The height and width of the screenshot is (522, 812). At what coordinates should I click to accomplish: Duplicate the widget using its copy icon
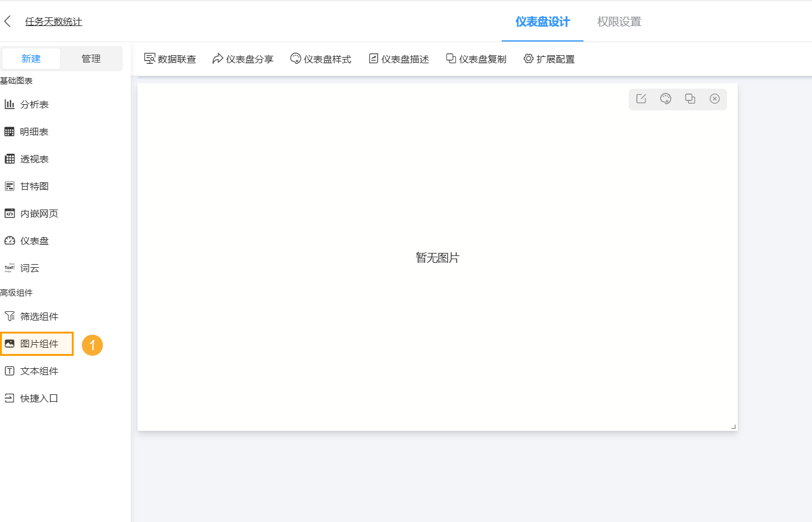coord(690,99)
